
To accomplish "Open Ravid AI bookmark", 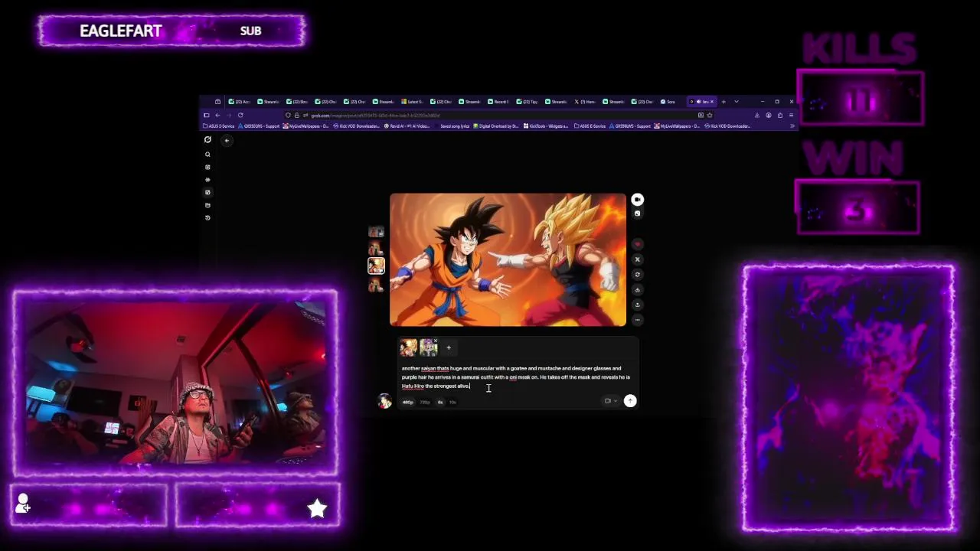I will 407,126.
